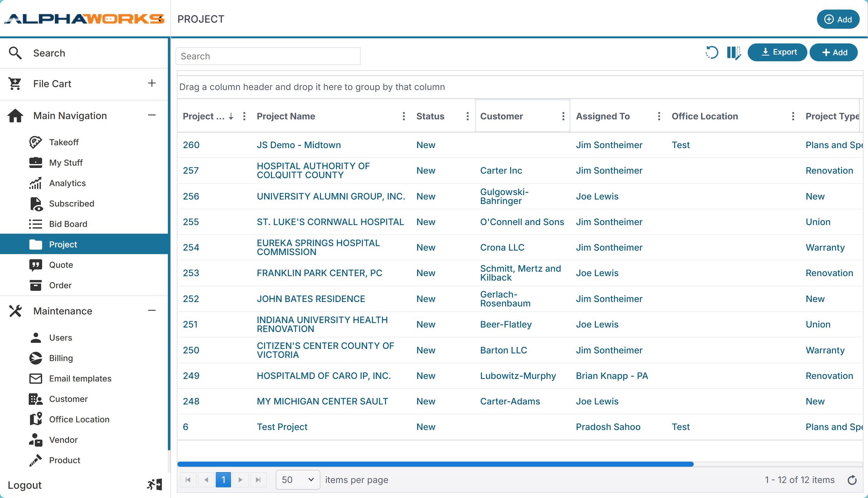Click the reset grid refresh icon
The height and width of the screenshot is (498, 868).
pyautogui.click(x=712, y=53)
